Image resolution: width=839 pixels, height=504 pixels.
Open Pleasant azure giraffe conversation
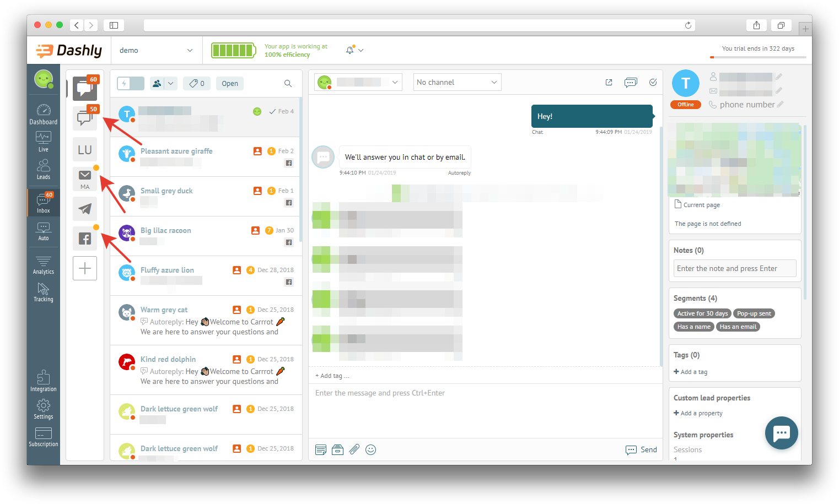(206, 157)
